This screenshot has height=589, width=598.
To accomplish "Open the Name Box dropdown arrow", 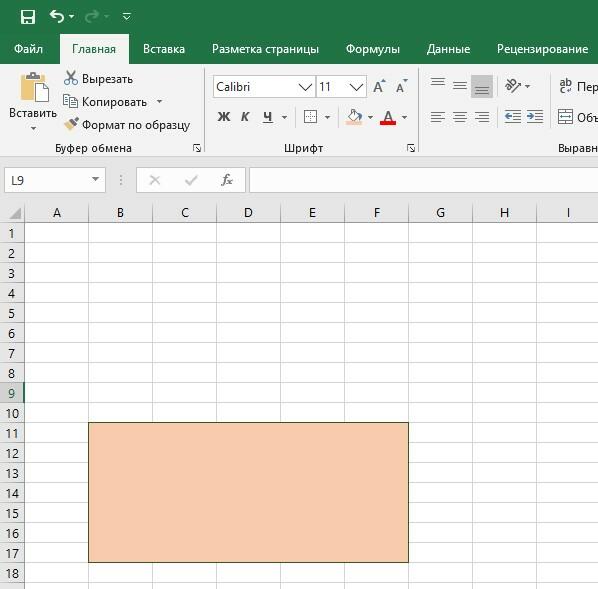I will coord(95,179).
